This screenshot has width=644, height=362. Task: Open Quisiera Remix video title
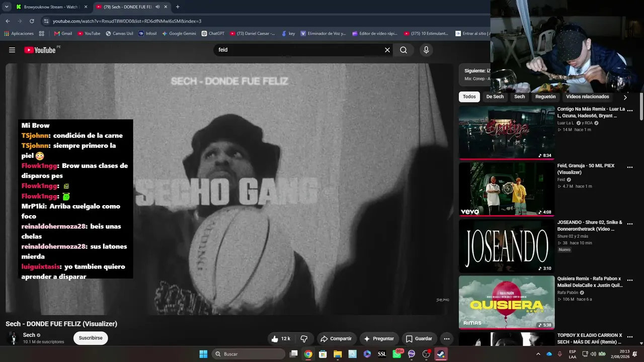pos(590,282)
